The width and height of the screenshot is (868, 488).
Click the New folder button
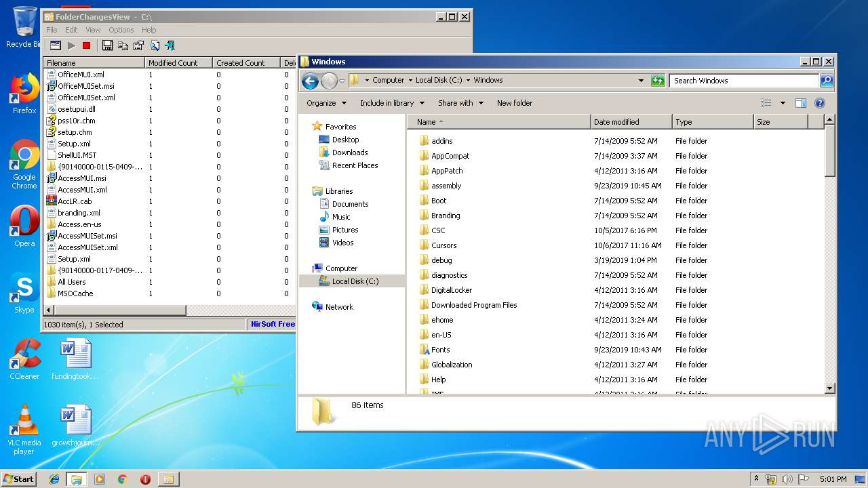point(515,103)
